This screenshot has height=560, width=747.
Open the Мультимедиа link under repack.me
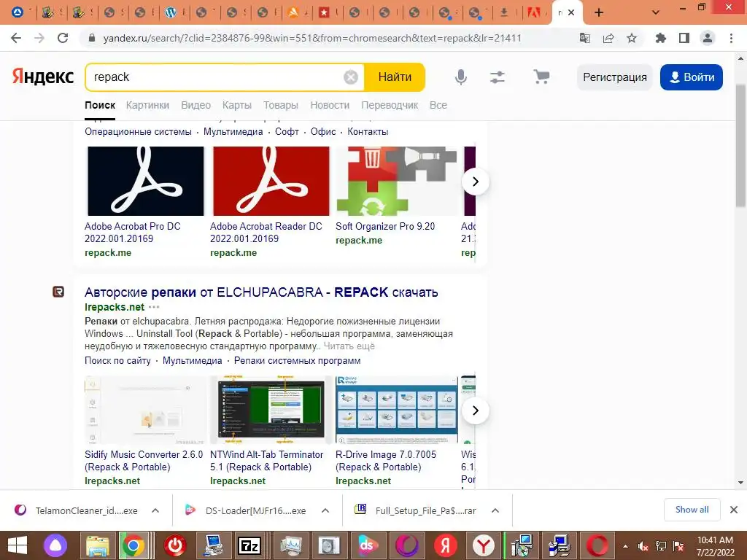(233, 132)
